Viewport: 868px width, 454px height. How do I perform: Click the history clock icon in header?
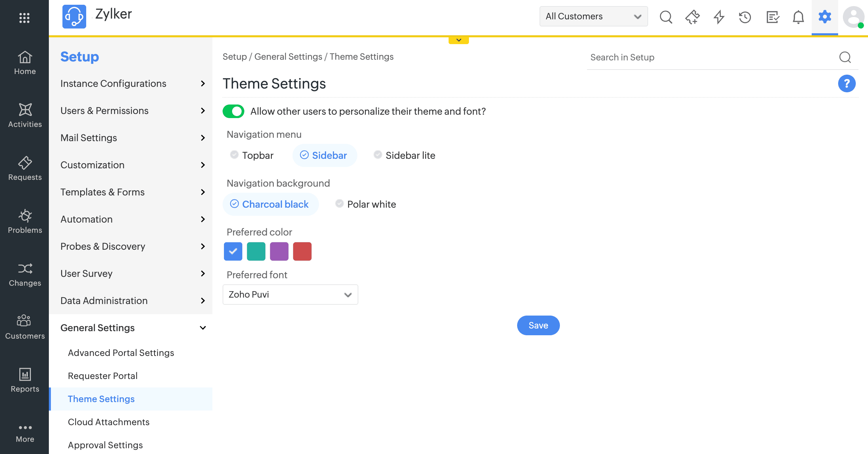[745, 17]
